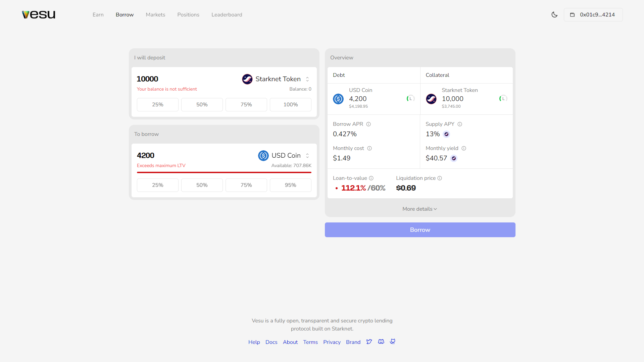Viewport: 644px width, 362px height.
Task: Show Borrow APR info tooltip
Action: click(368, 124)
